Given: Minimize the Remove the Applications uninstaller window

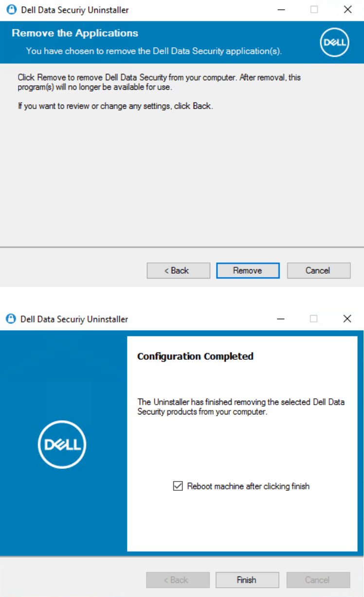Looking at the screenshot, I should pyautogui.click(x=281, y=10).
